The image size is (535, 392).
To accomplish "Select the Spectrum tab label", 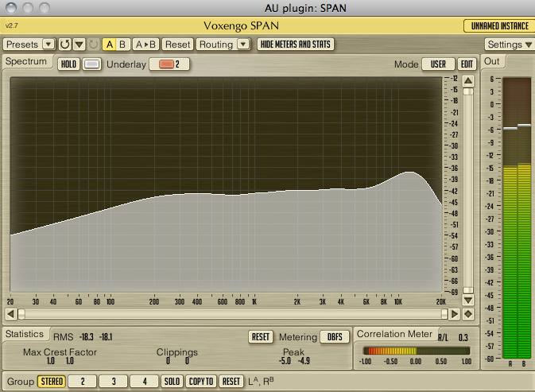I will click(26, 61).
